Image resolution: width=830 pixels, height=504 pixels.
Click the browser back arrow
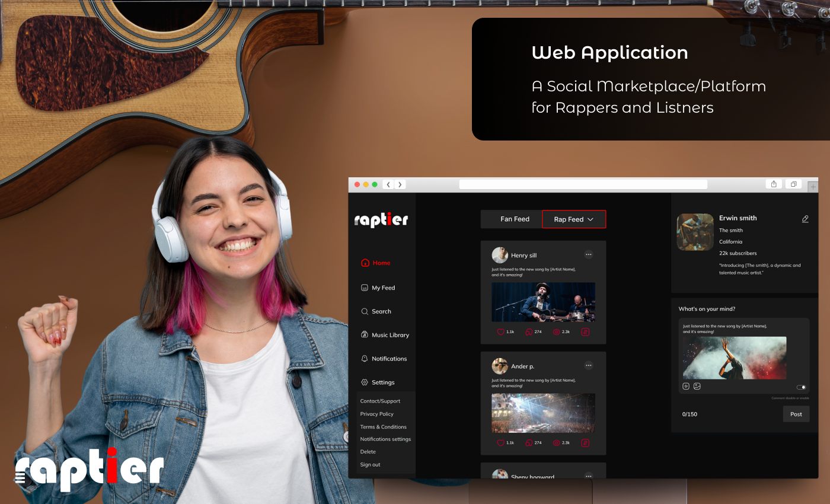pos(388,184)
